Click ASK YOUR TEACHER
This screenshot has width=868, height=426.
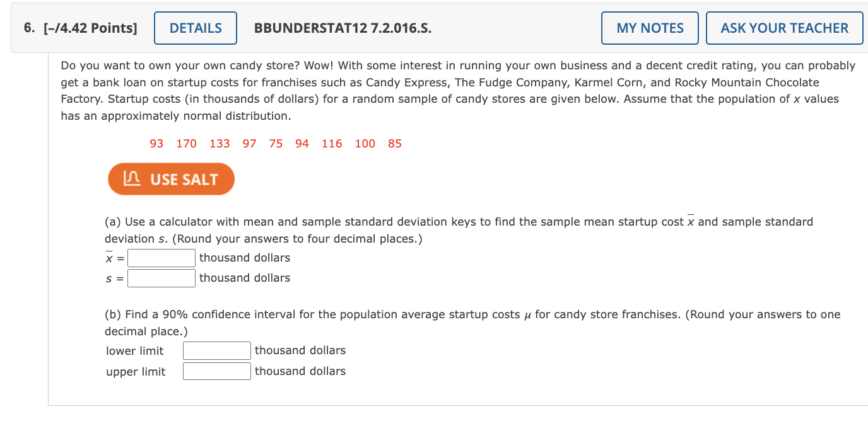[784, 28]
